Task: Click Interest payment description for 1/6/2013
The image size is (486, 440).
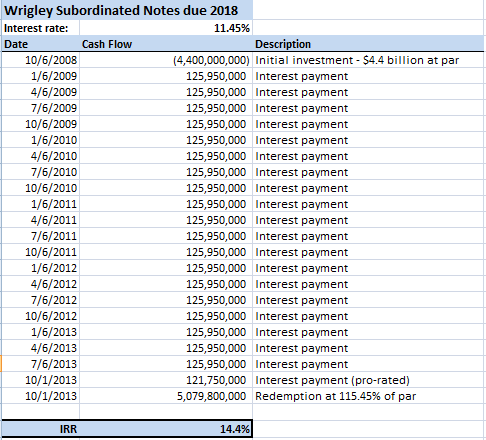Action: point(368,332)
